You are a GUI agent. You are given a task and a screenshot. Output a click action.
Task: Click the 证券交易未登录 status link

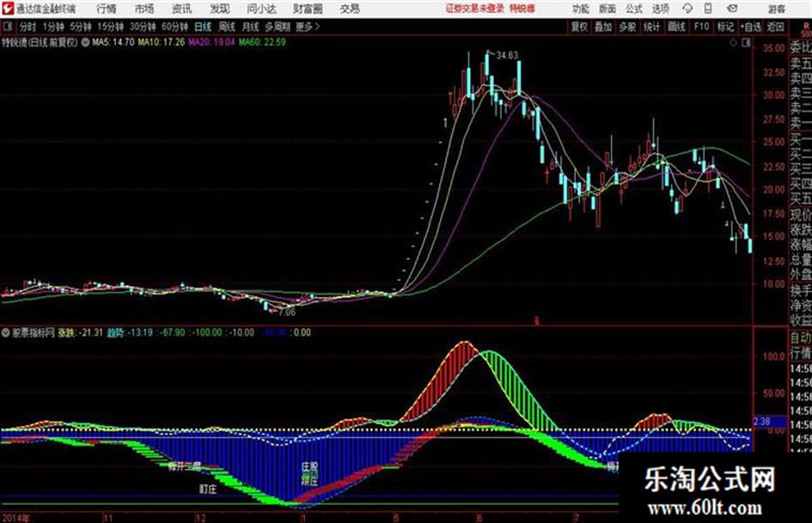[x=474, y=9]
